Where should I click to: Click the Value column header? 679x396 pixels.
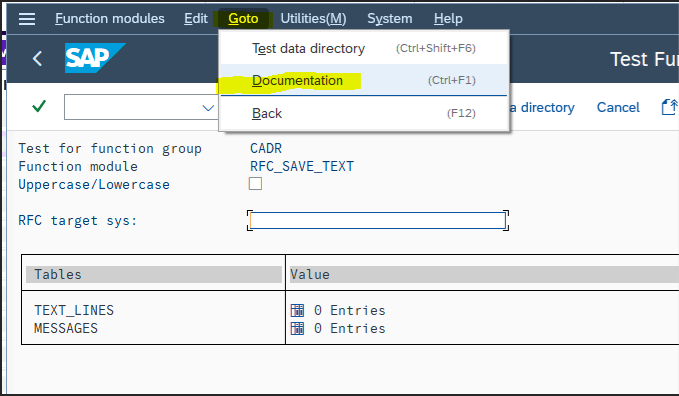pyautogui.click(x=483, y=274)
